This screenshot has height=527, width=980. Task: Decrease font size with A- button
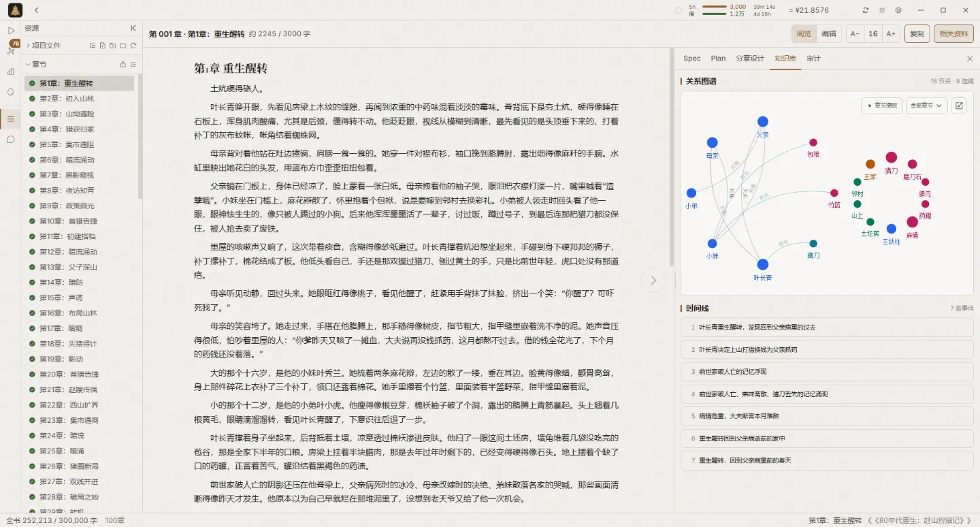coord(855,34)
